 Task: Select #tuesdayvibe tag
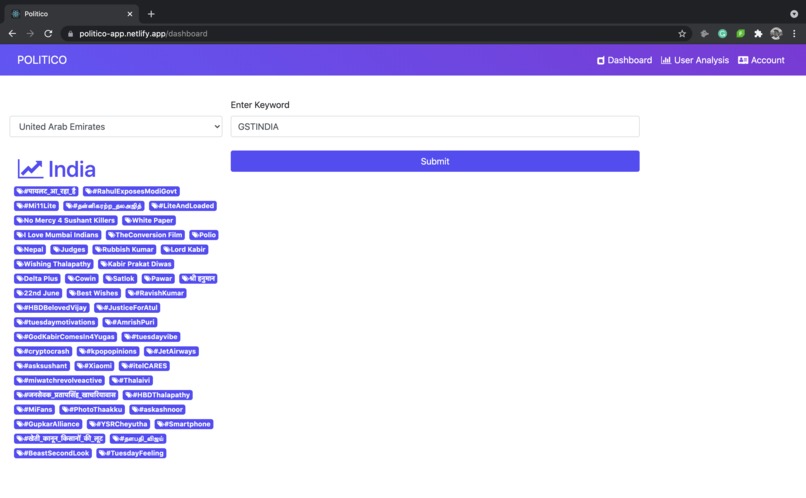[x=151, y=337]
